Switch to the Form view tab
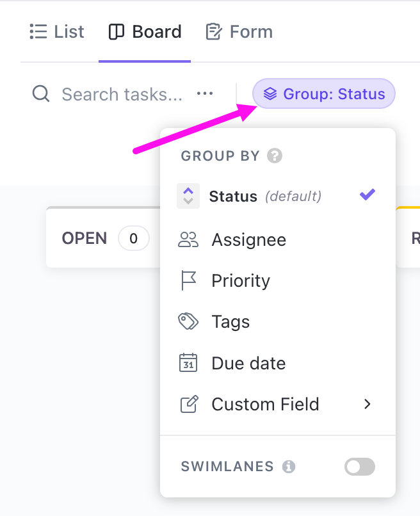 239,32
